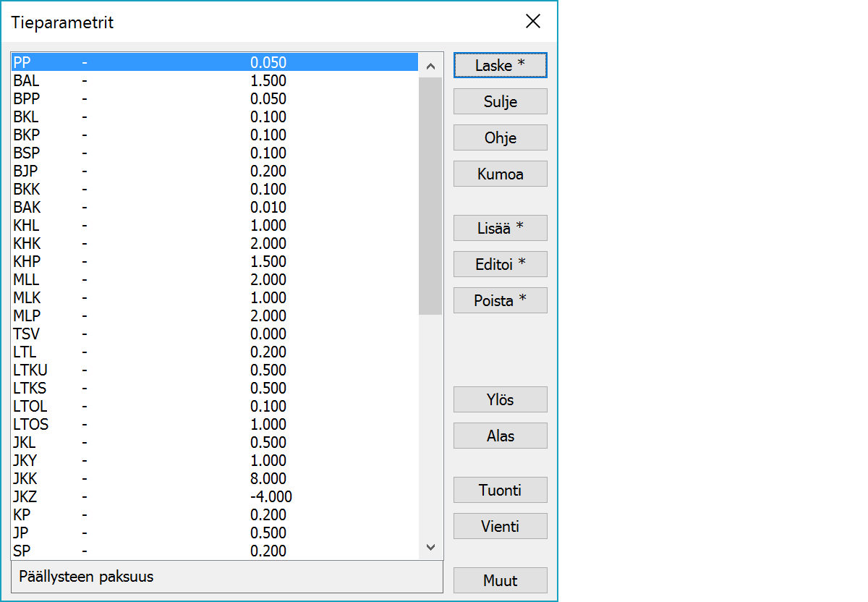This screenshot has height=602, width=868.
Task: Export parameters with the Vienti button
Action: click(x=500, y=526)
